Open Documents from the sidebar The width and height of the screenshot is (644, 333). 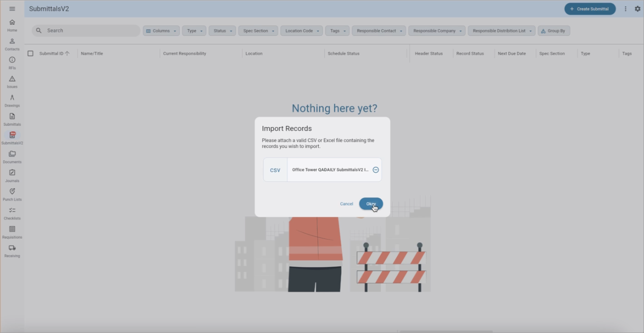coord(12,157)
